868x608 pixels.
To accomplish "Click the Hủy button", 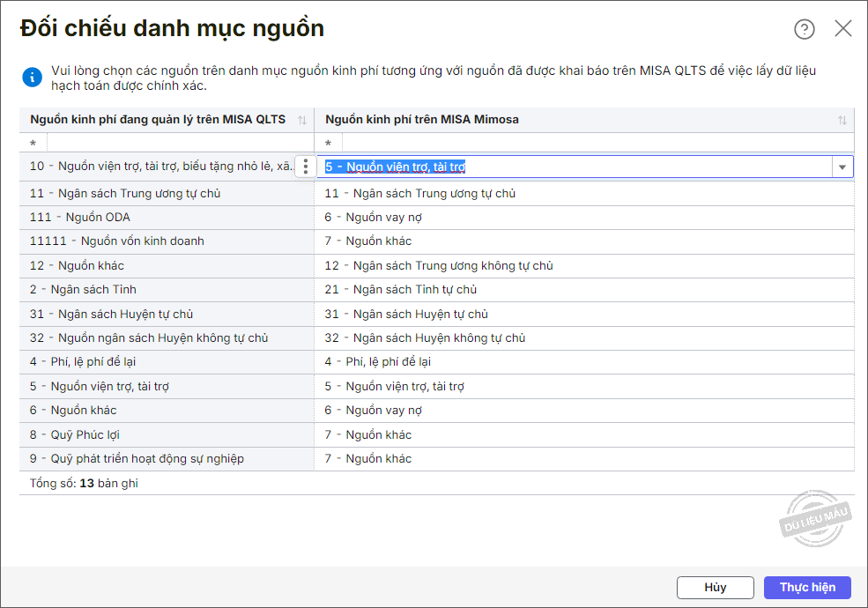I will (715, 587).
